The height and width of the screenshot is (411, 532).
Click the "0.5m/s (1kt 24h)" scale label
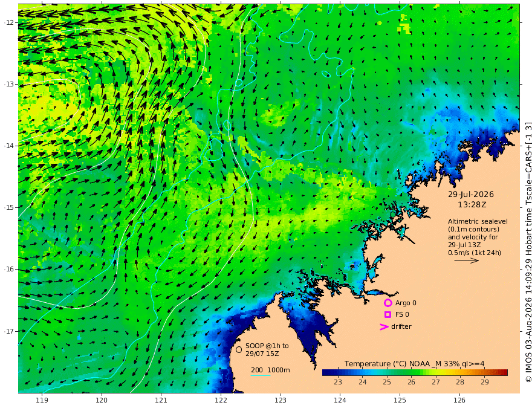click(475, 253)
